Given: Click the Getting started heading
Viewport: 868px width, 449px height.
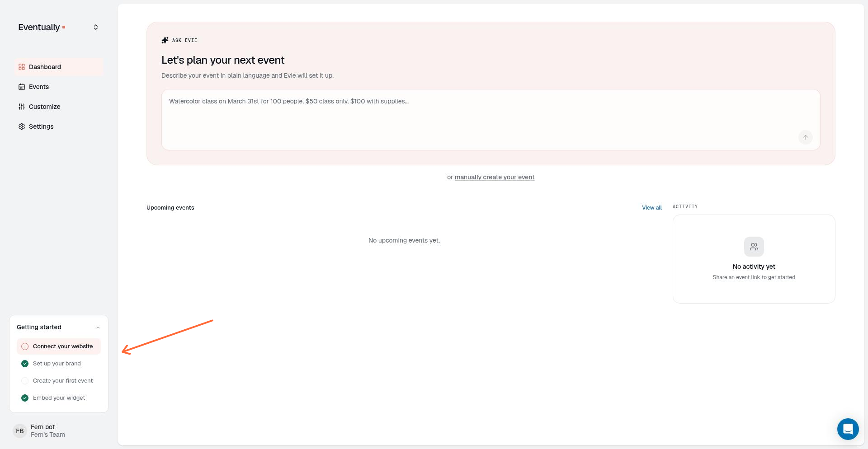Looking at the screenshot, I should point(39,327).
